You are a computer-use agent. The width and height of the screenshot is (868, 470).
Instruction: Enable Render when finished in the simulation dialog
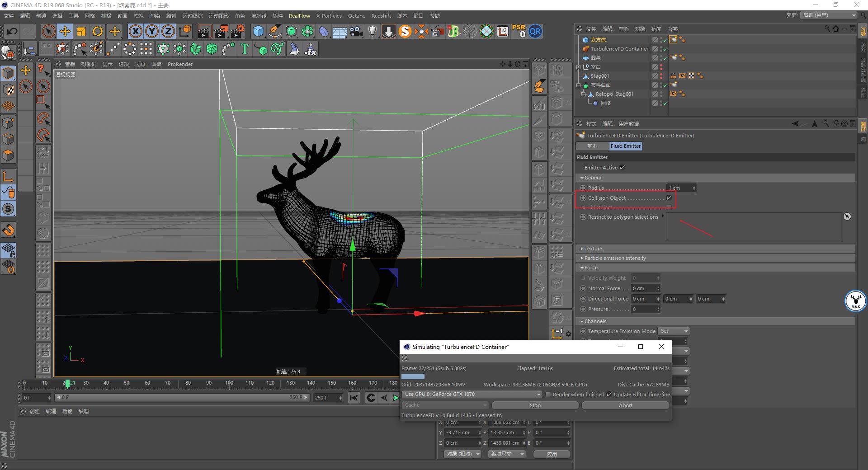pos(548,394)
